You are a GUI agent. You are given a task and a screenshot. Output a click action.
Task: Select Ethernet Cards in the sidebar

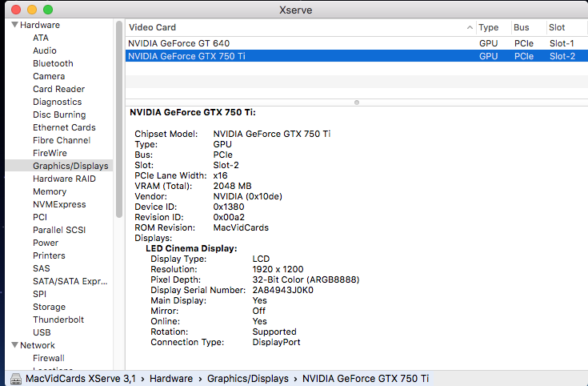(x=64, y=127)
